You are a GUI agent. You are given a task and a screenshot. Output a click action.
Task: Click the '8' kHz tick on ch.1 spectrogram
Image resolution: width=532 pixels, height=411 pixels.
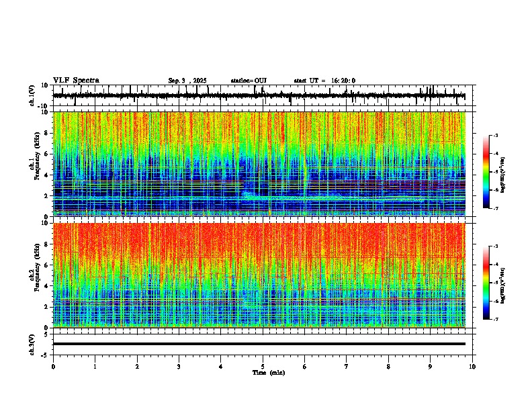(x=48, y=133)
